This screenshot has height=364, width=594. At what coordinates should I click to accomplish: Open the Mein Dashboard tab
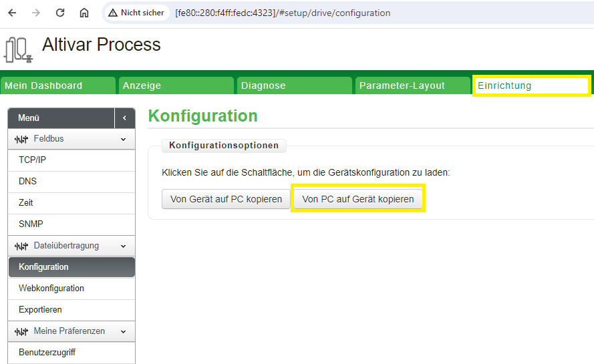[x=58, y=85]
